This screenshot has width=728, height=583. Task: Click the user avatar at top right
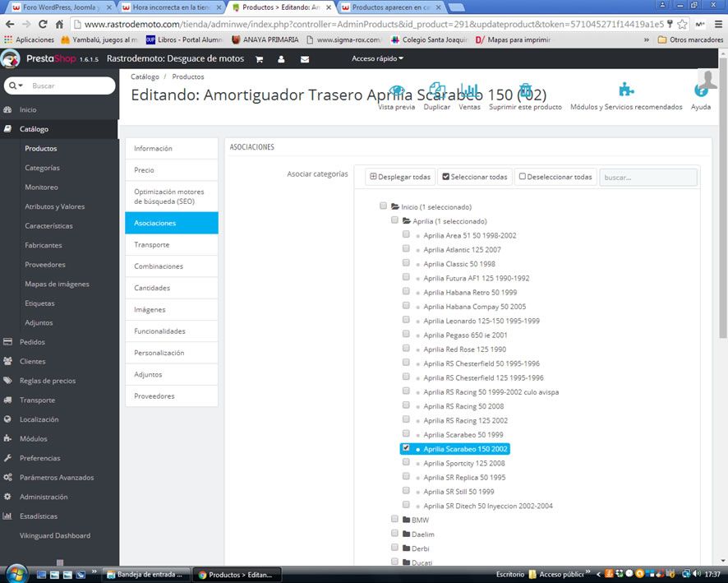point(708,80)
